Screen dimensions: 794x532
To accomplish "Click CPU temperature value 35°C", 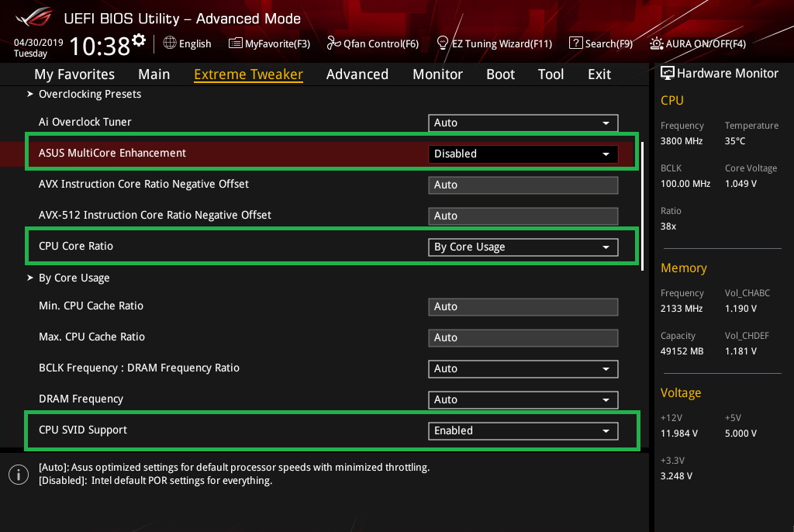I will point(735,141).
